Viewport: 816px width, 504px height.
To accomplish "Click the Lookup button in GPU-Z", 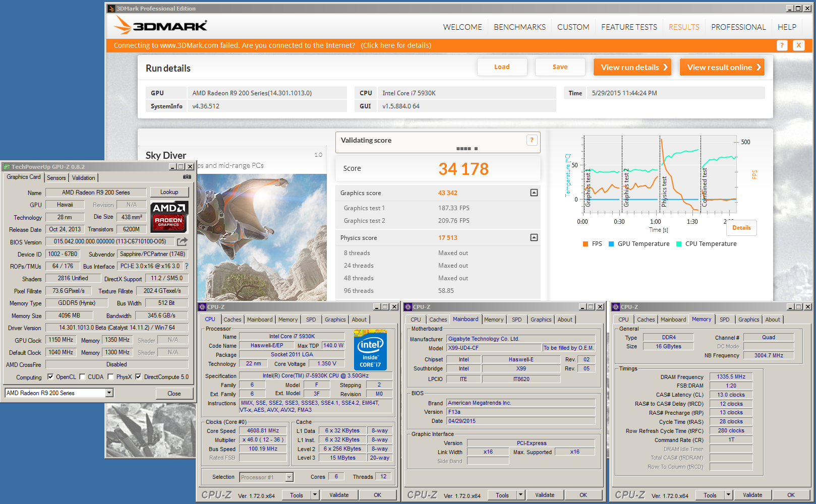I will click(x=169, y=192).
